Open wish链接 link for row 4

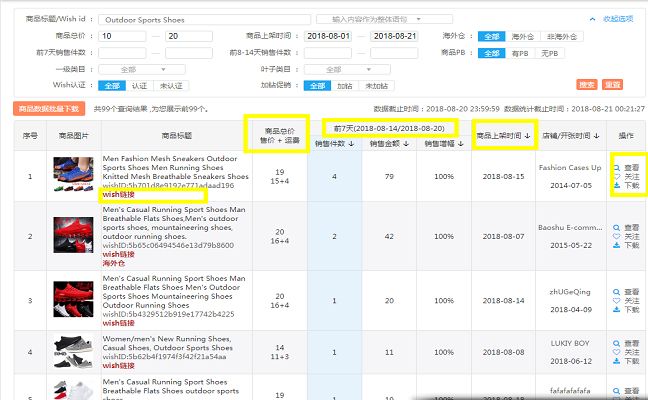coord(119,365)
